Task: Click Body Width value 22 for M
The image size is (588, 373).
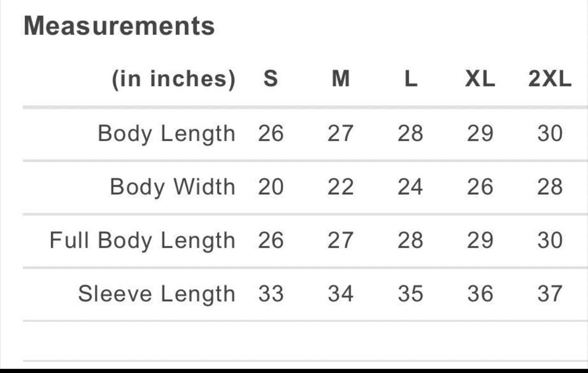Action: [340, 187]
